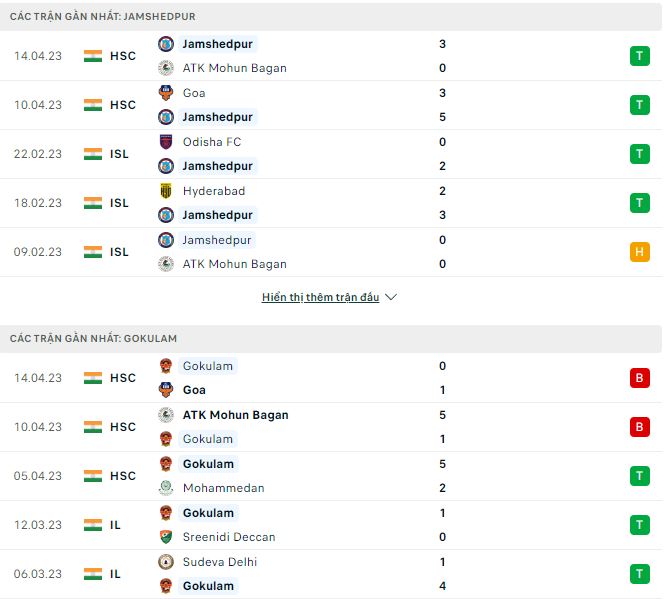The height and width of the screenshot is (600, 665).
Task: Click India flag beside 22.02.23 ISL match
Action: (x=93, y=154)
